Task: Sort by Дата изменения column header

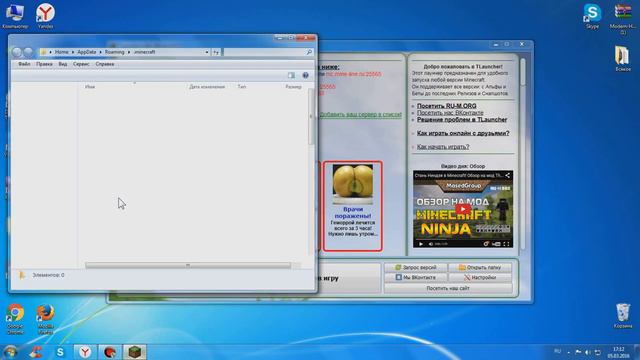Action: click(x=207, y=87)
